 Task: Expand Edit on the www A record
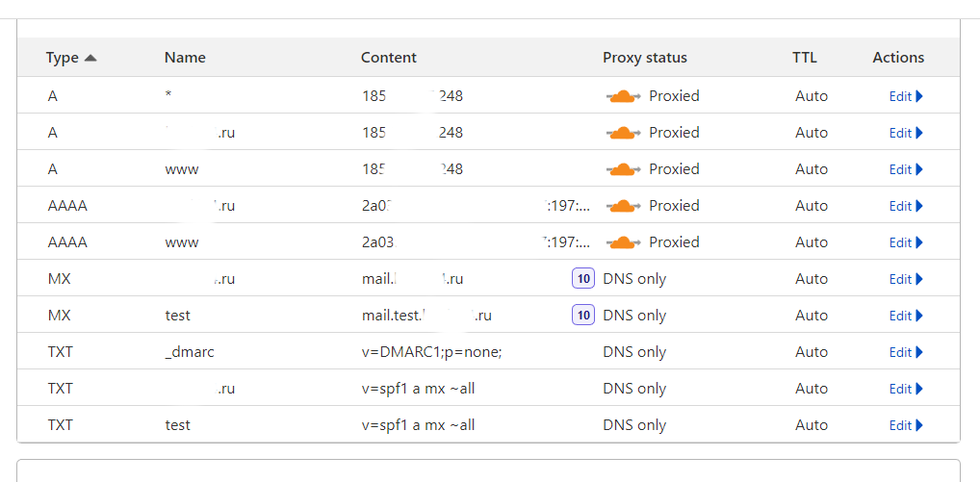[x=906, y=169]
